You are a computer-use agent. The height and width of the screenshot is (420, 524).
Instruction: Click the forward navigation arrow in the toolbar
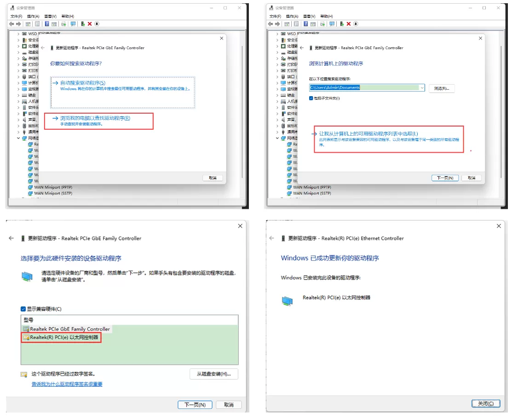pos(18,24)
